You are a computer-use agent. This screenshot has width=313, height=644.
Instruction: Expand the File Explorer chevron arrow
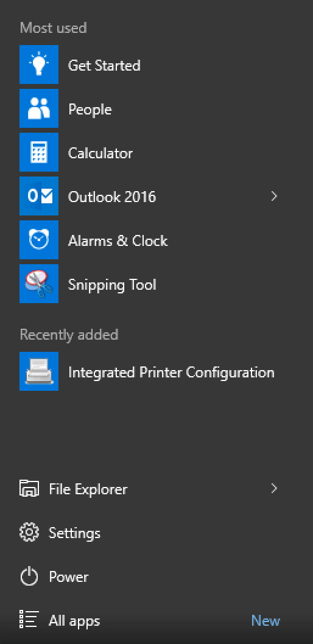click(x=274, y=488)
